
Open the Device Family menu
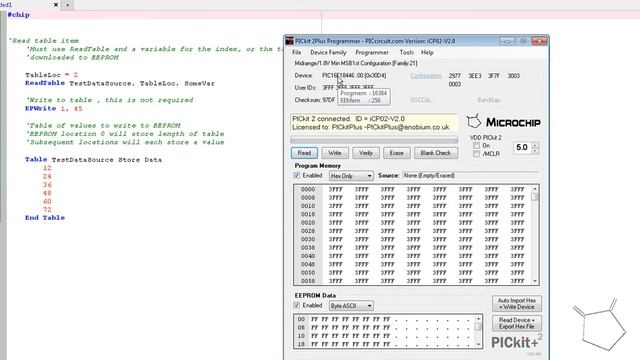coord(328,53)
